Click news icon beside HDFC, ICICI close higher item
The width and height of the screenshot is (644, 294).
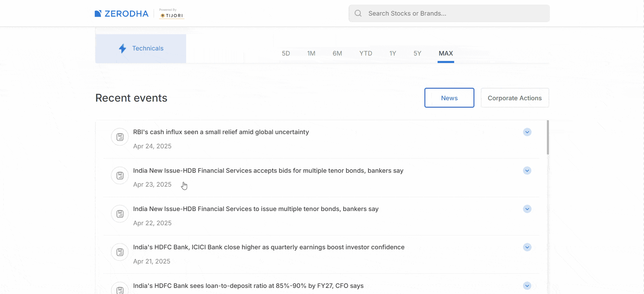(120, 252)
